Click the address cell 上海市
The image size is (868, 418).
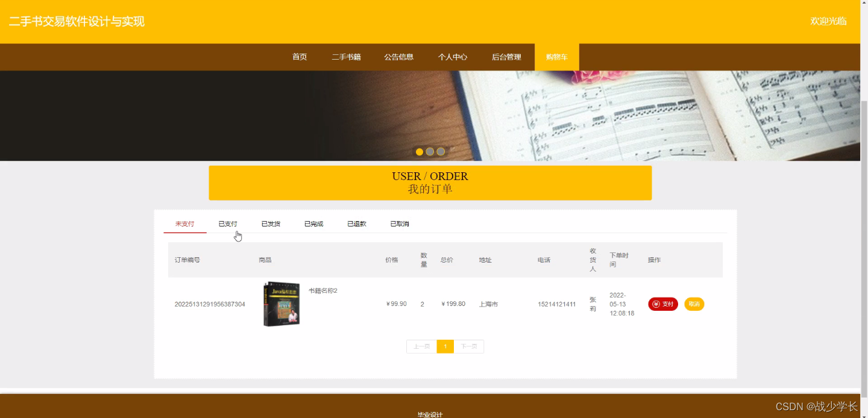click(488, 304)
